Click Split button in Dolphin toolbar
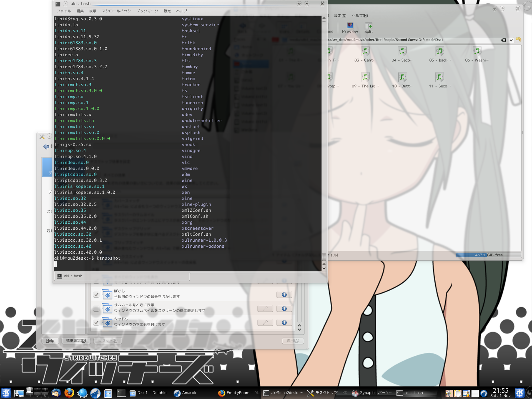Image resolution: width=532 pixels, height=399 pixels. (x=369, y=28)
